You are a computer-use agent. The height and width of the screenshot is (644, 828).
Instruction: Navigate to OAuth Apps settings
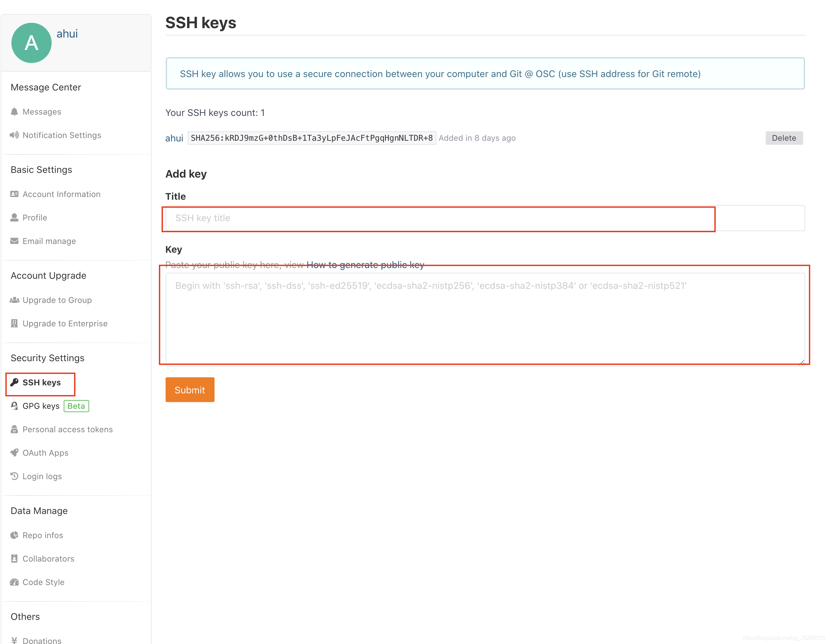(x=45, y=452)
